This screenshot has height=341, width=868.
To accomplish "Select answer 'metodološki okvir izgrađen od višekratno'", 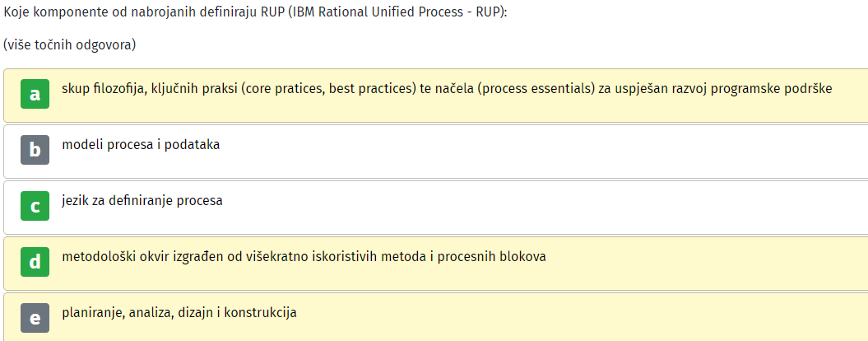I will click(x=304, y=257).
